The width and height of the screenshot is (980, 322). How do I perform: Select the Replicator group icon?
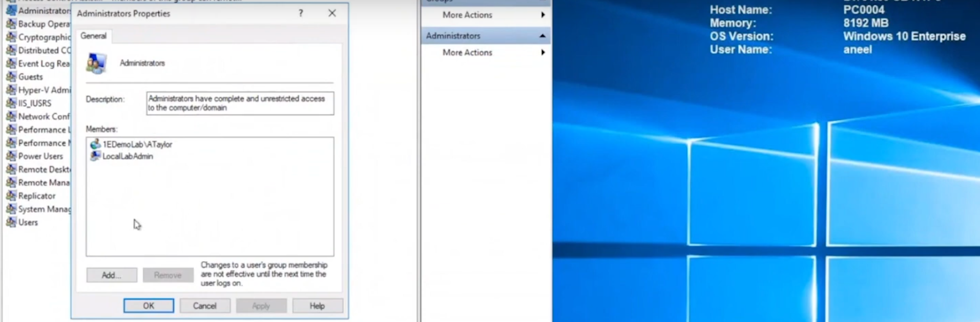[11, 196]
